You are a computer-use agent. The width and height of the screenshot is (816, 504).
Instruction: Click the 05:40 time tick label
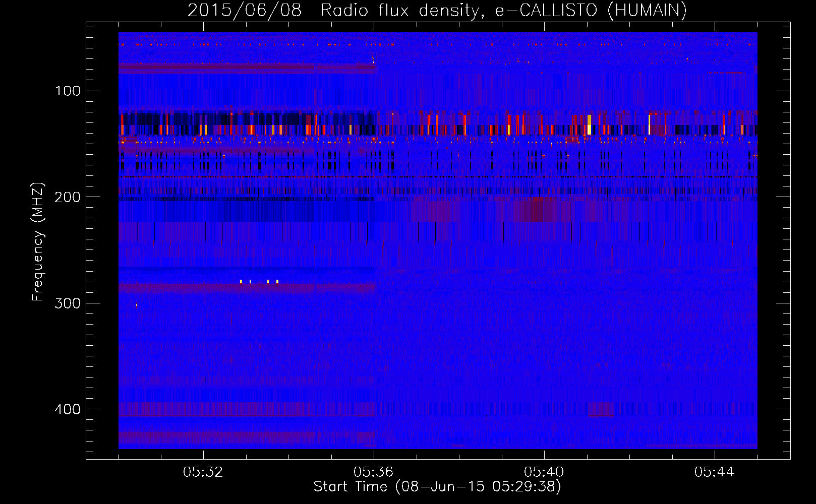coord(544,472)
